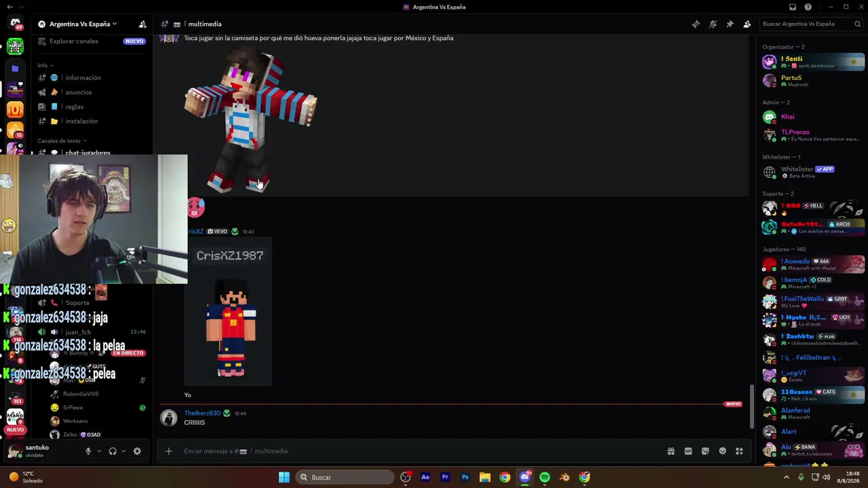Toggle microphone mute in user panel
The width and height of the screenshot is (868, 488).
click(88, 451)
